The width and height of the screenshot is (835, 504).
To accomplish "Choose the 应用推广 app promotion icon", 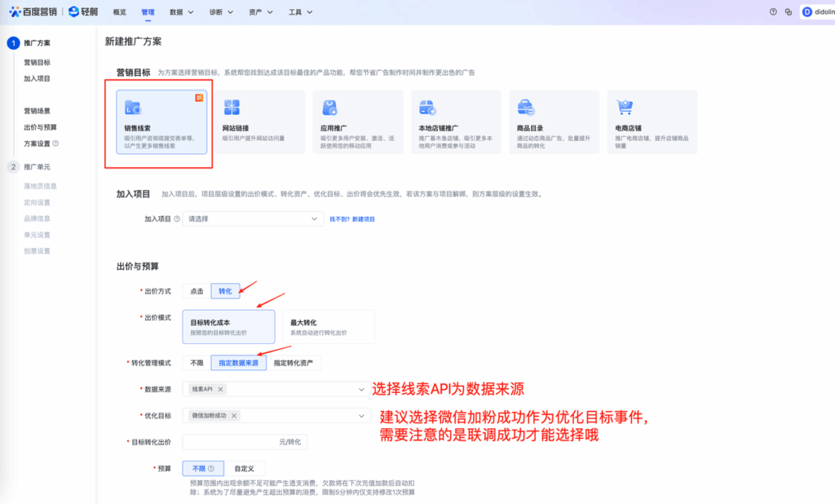I will point(329,108).
